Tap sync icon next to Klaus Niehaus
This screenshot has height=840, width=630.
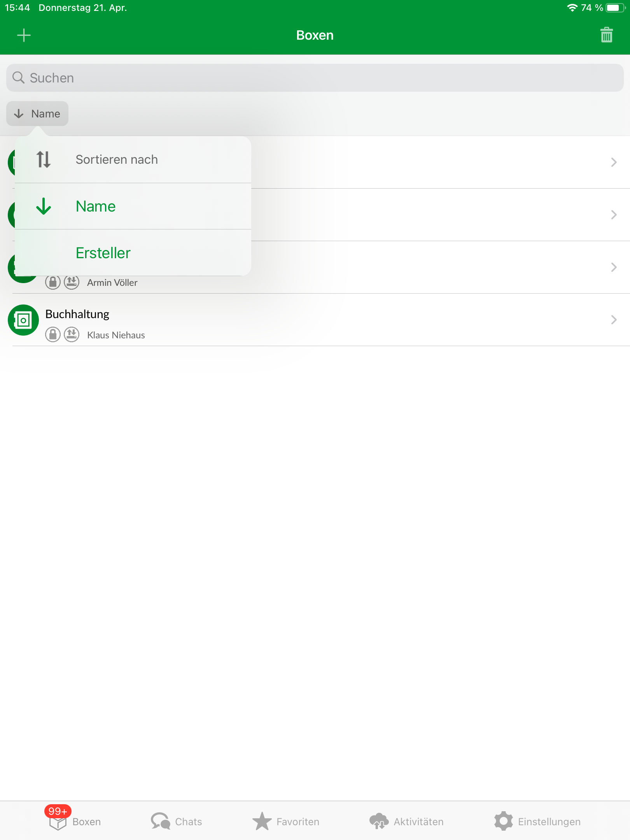(x=72, y=334)
